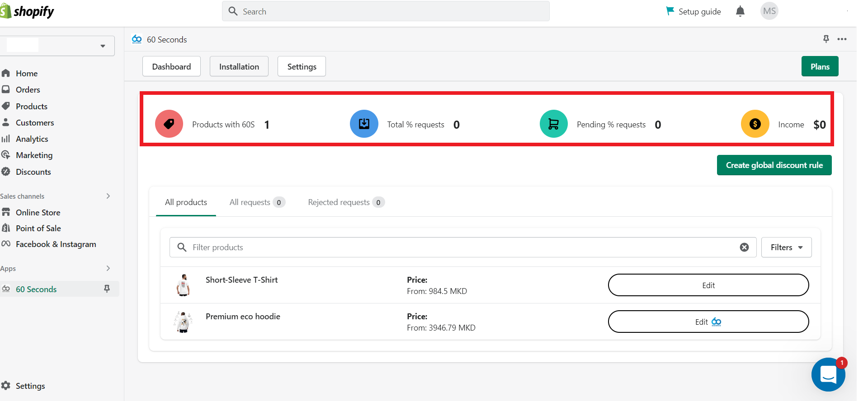Screen dimensions: 868x401
Task: Click the Customers person icon
Action: [x=6, y=122]
